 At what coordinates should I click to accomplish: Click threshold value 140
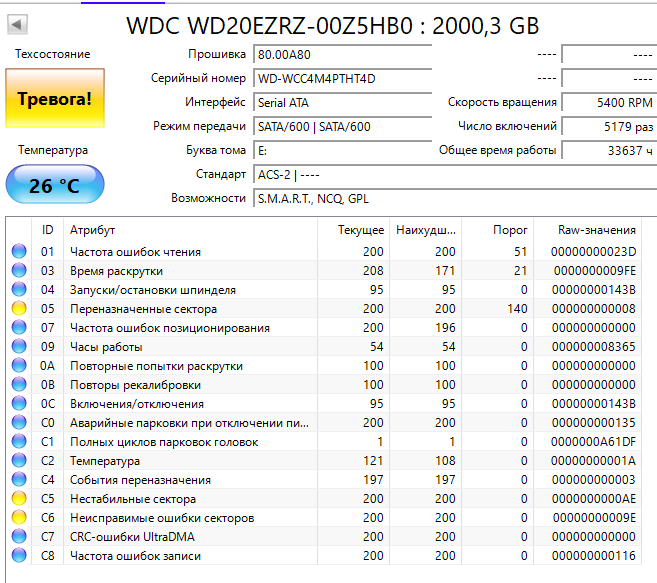coord(517,309)
